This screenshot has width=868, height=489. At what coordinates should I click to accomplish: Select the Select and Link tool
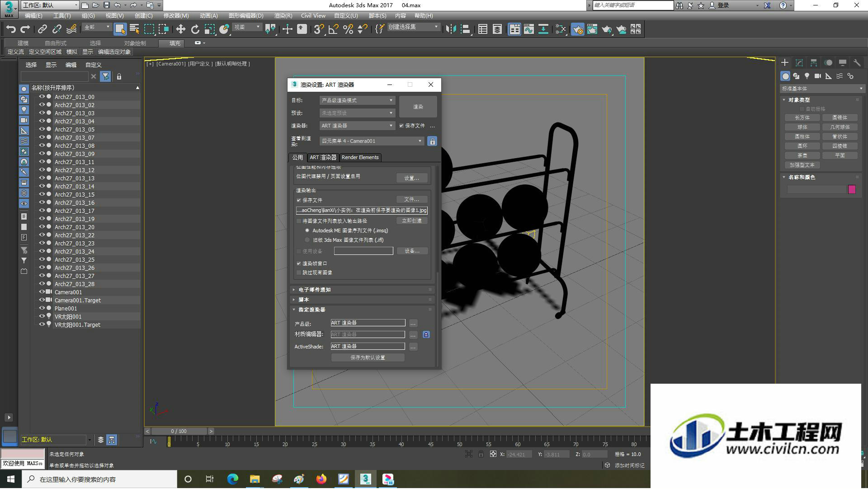[x=42, y=29]
